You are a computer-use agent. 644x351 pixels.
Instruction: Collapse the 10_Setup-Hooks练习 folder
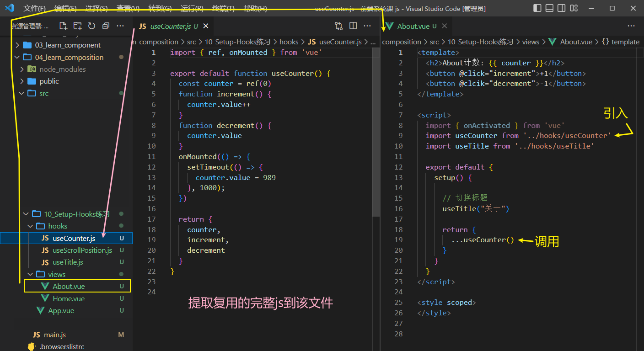click(26, 214)
